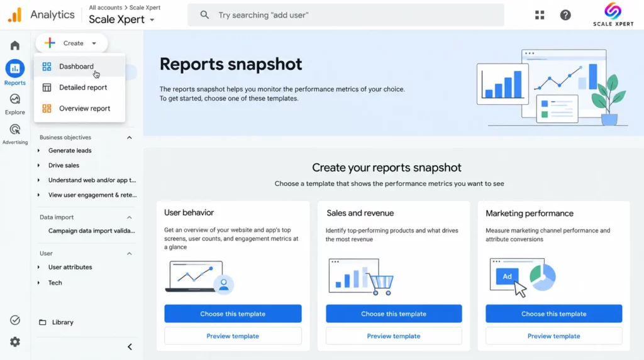Collapse the Business objectives section chevron

(x=130, y=138)
